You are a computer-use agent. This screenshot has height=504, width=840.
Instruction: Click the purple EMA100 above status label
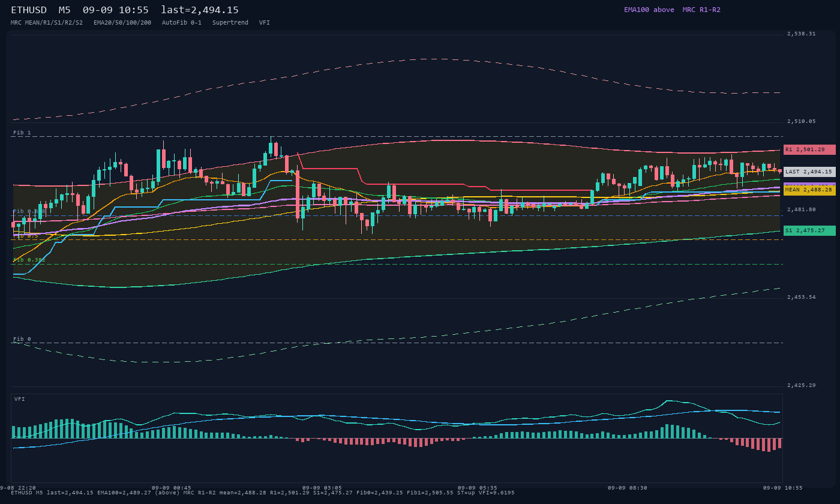pos(649,10)
